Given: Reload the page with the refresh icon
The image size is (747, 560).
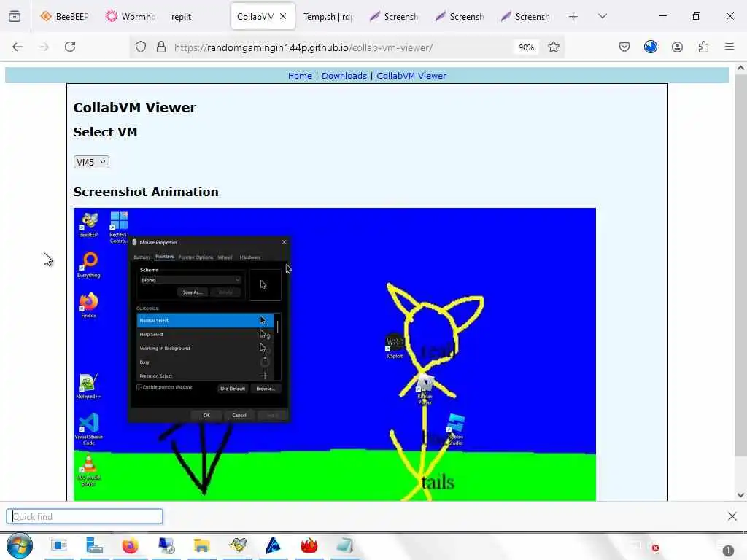Looking at the screenshot, I should pyautogui.click(x=70, y=47).
